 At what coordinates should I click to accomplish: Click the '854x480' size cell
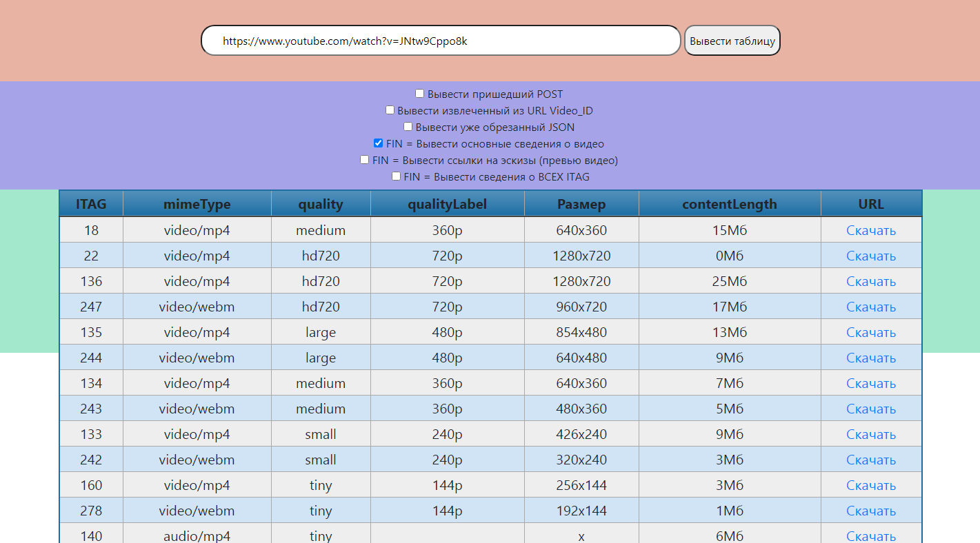point(581,332)
